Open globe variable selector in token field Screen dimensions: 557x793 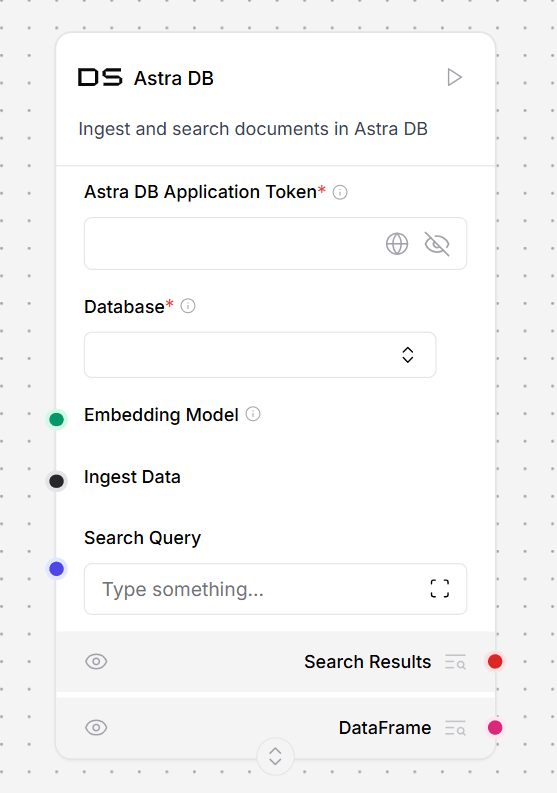tap(397, 244)
